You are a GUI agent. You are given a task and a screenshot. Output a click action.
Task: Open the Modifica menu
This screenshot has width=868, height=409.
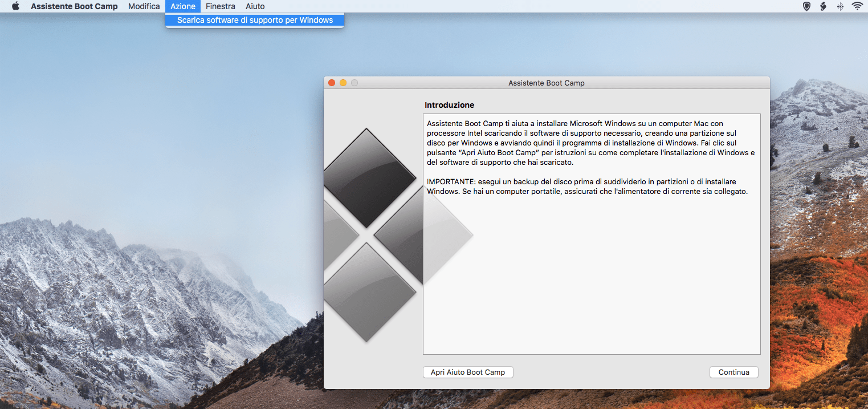coord(144,6)
